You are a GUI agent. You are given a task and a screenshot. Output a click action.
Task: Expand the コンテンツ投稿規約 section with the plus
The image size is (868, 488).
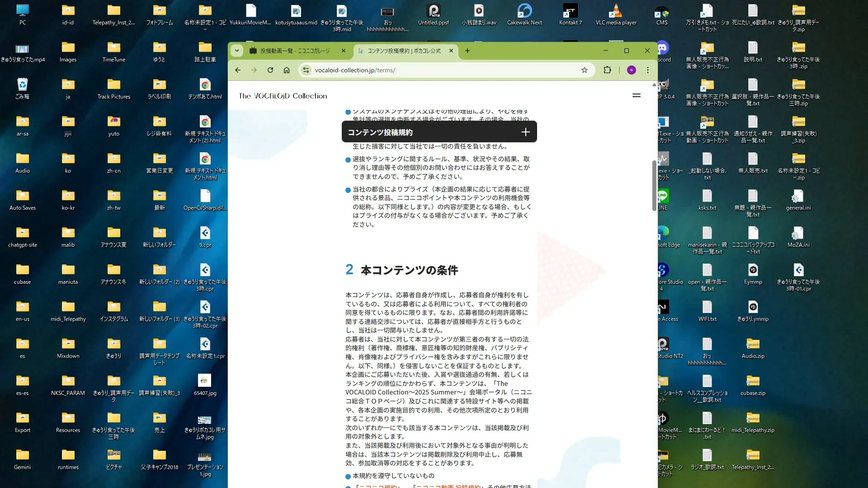point(525,132)
